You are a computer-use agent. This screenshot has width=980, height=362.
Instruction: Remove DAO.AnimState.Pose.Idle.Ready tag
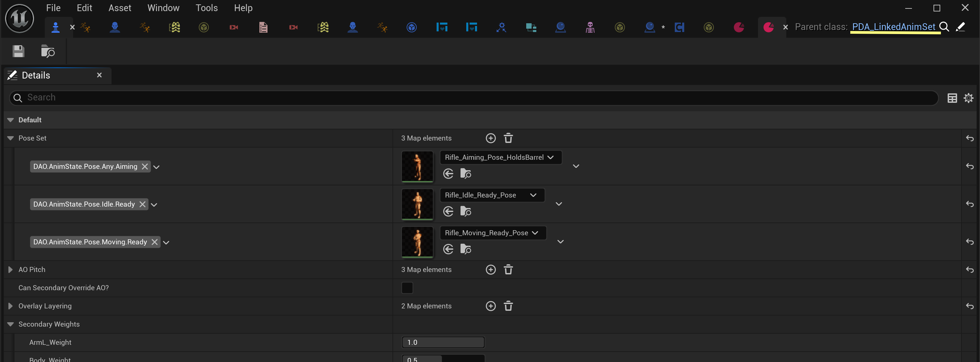(142, 204)
